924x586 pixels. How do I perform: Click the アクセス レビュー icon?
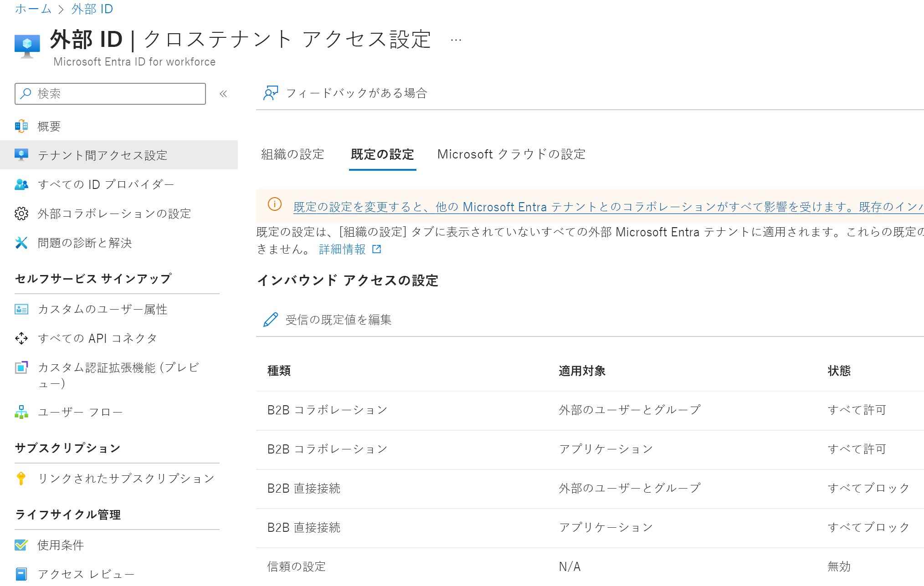[21, 574]
